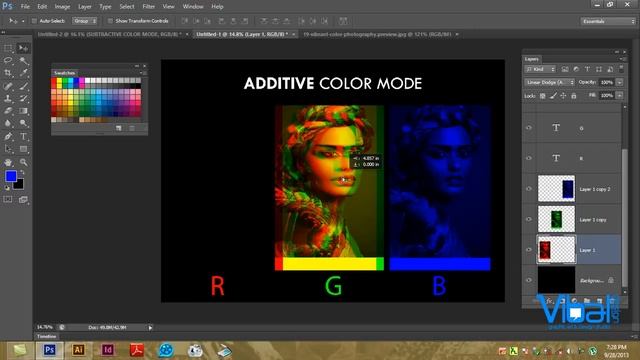Select the Pen tool

(8, 136)
